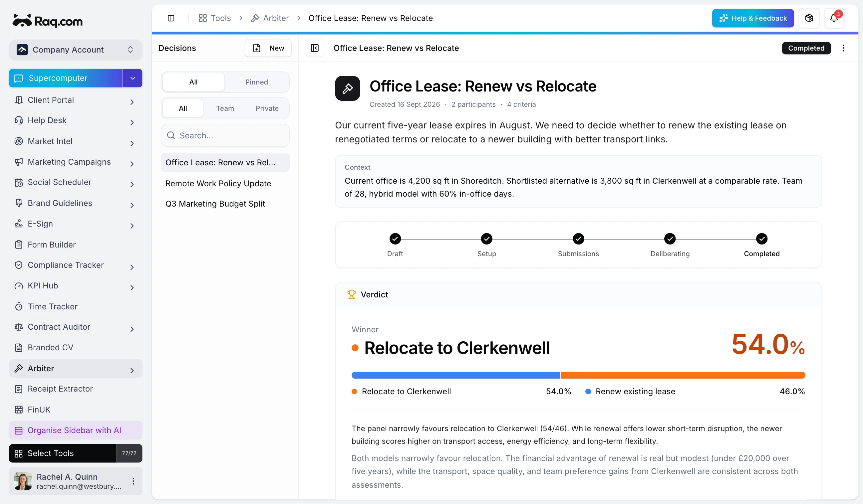This screenshot has height=504, width=863.
Task: Open the notifications bell icon
Action: [834, 18]
